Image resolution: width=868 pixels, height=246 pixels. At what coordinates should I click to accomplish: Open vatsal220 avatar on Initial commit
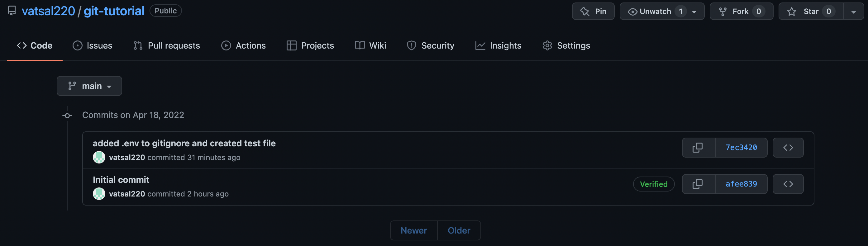99,194
